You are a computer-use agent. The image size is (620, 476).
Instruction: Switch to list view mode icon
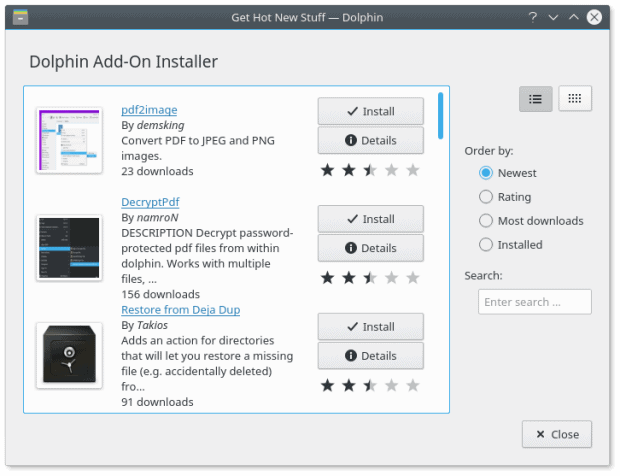[535, 99]
